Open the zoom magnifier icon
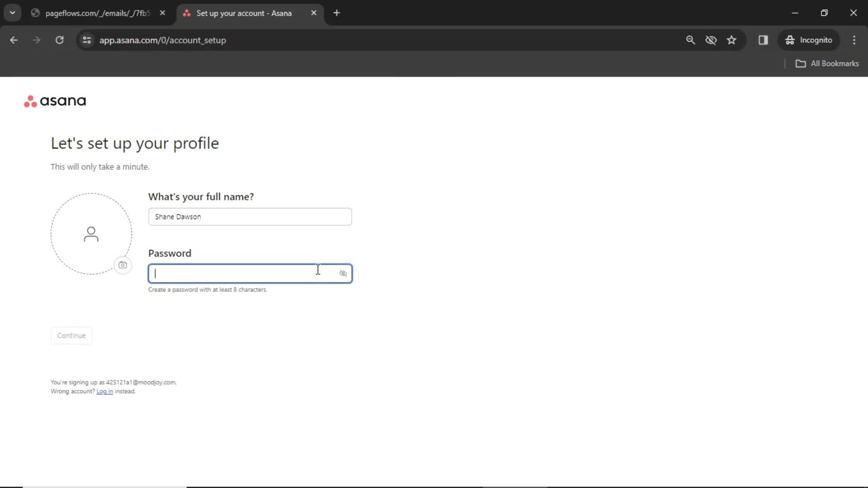 click(x=690, y=40)
